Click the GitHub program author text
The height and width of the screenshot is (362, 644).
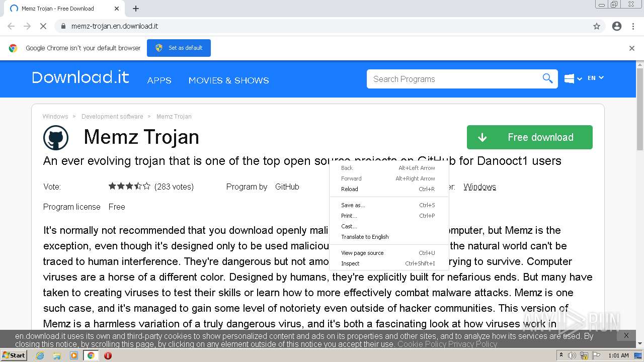coord(287,187)
